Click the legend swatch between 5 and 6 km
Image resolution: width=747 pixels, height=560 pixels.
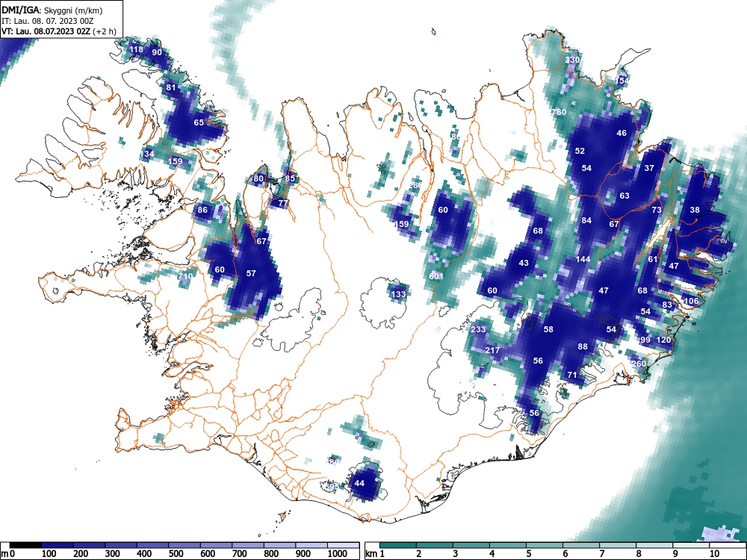coord(544,545)
